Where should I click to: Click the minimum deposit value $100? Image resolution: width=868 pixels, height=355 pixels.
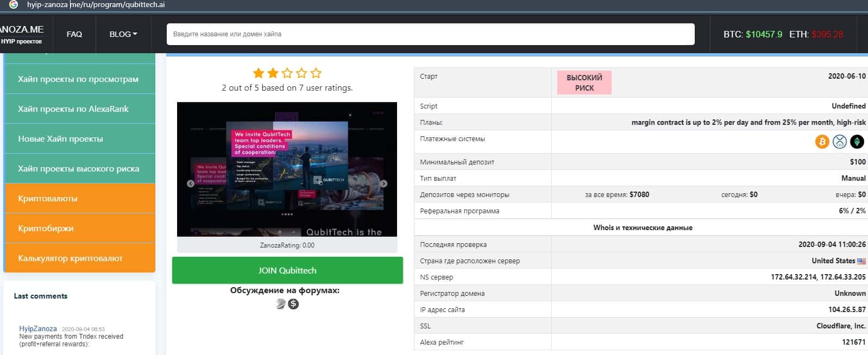pyautogui.click(x=858, y=162)
